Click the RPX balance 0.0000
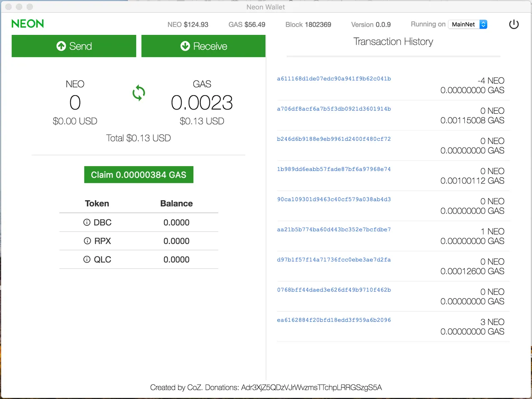 coord(176,241)
